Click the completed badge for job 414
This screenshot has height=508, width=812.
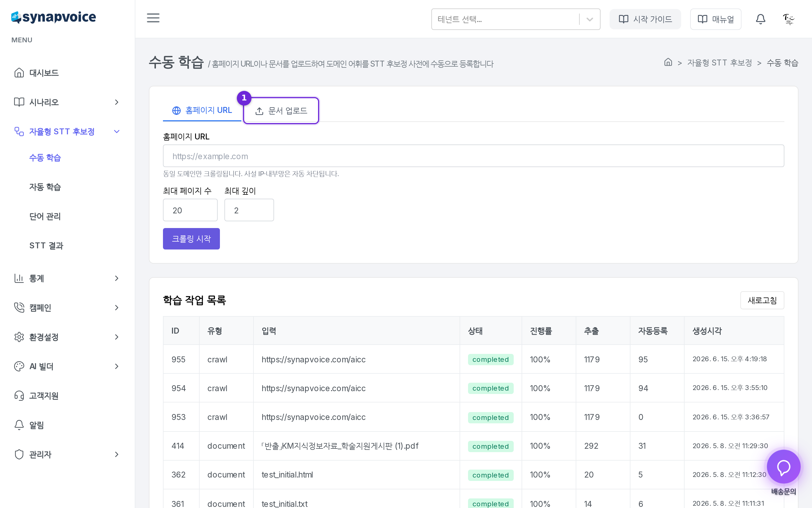coord(491,446)
